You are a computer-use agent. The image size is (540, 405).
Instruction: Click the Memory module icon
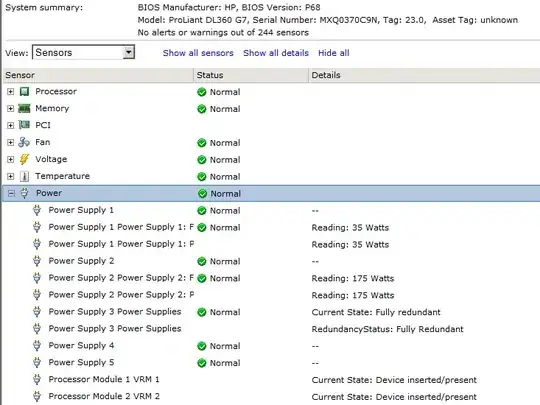(24, 108)
